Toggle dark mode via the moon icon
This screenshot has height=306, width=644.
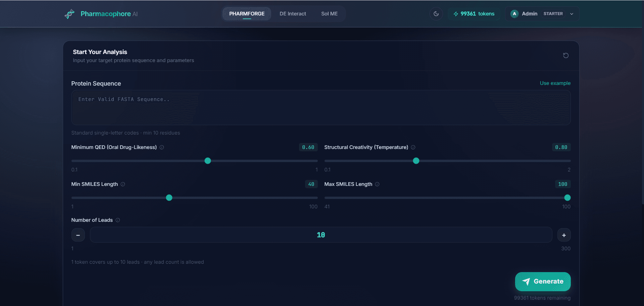click(x=436, y=14)
